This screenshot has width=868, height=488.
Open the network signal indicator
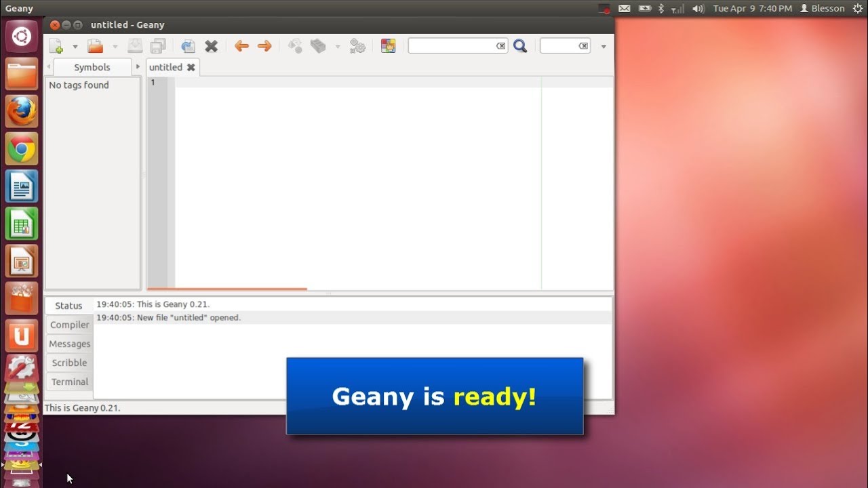(x=677, y=8)
